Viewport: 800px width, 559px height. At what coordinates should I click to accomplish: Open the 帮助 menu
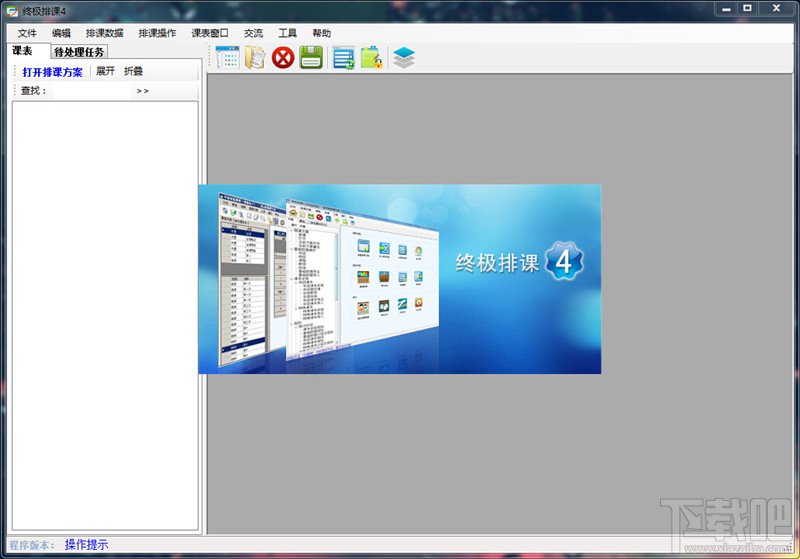tap(321, 33)
